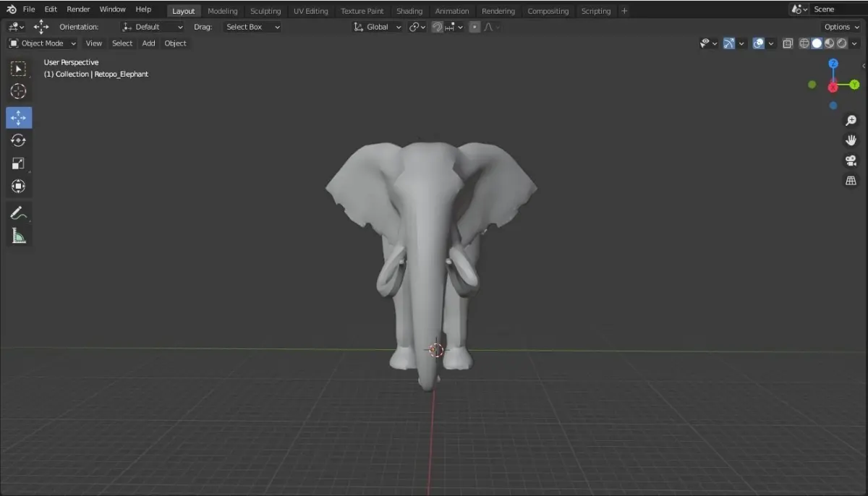The image size is (868, 496).
Task: Open the File menu
Action: (x=29, y=9)
